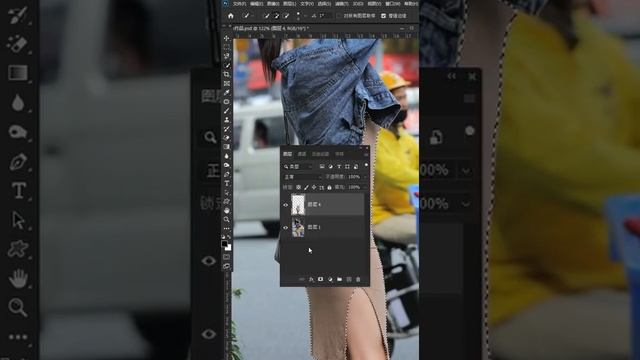Choose the Add to Selection mode icon
The width and height of the screenshot is (640, 360).
click(x=276, y=16)
